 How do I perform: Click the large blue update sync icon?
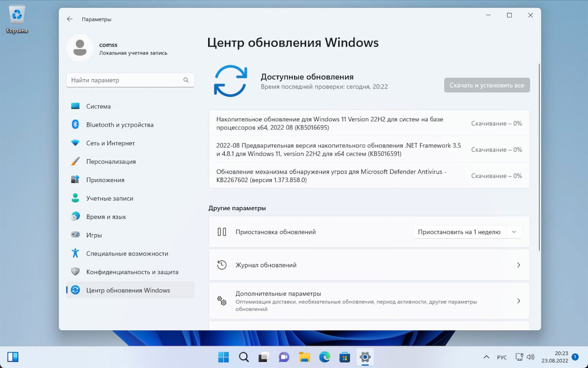click(x=230, y=81)
